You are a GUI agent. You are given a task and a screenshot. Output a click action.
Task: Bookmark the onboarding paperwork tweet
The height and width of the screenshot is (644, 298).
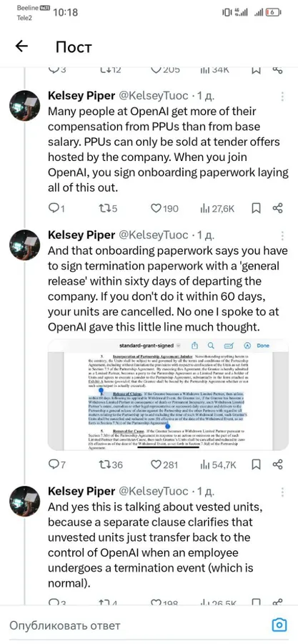point(256,464)
